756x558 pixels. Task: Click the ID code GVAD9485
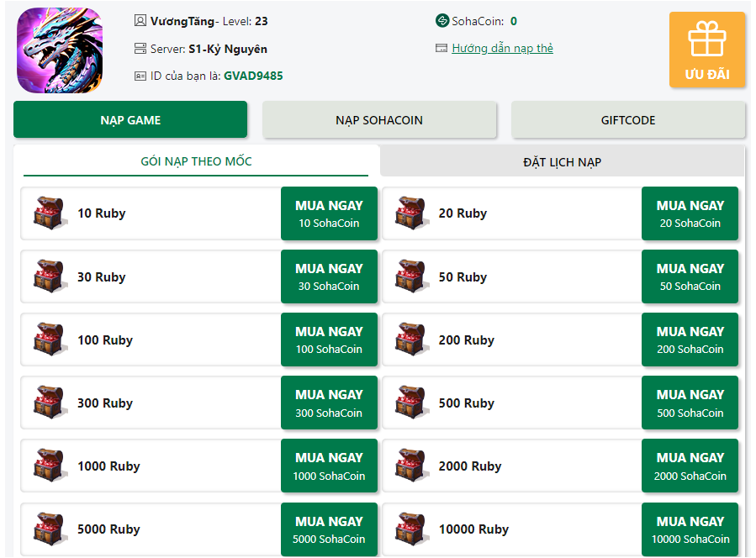point(253,76)
